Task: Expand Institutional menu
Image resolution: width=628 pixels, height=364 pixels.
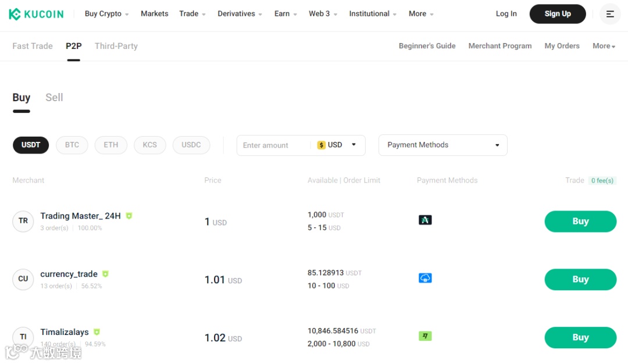Action: [x=373, y=13]
